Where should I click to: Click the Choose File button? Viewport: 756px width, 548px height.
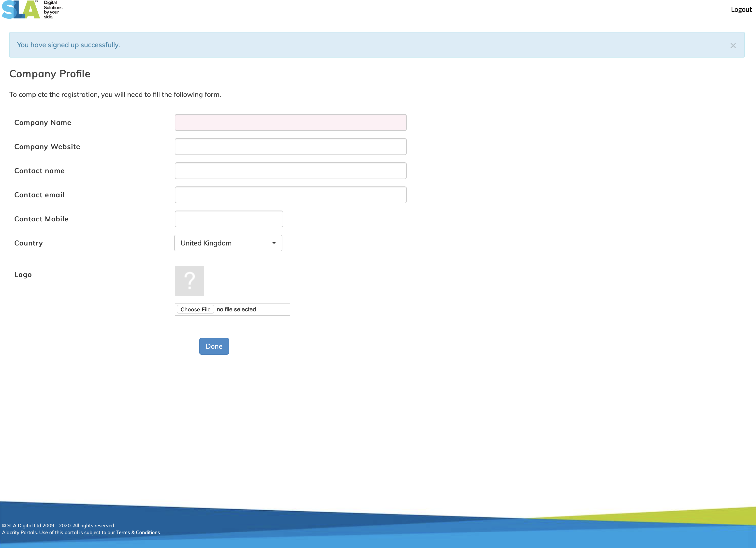pyautogui.click(x=195, y=309)
